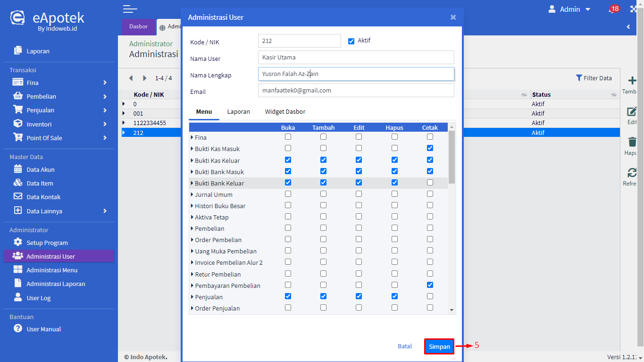Expand the Bukti Kas Masuk tree row
The image size is (644, 362).
pyautogui.click(x=192, y=149)
